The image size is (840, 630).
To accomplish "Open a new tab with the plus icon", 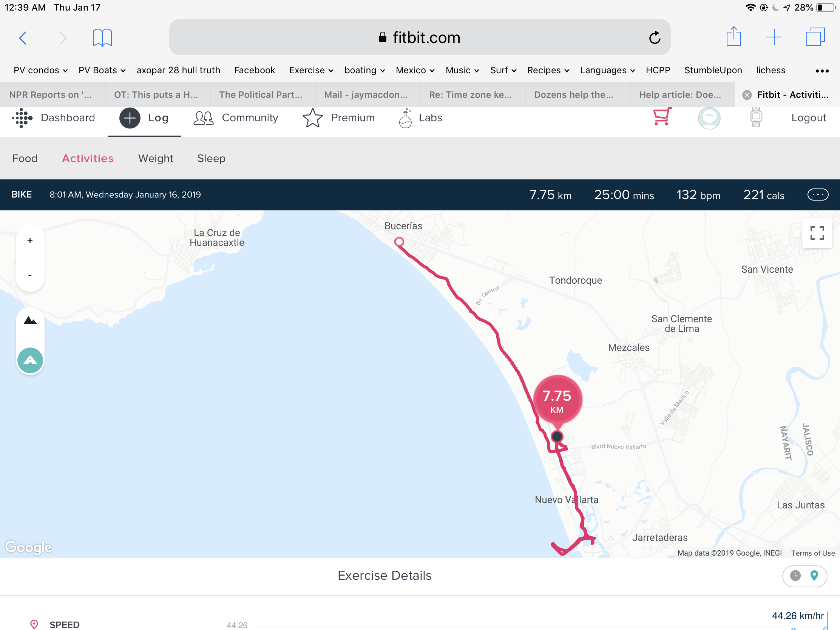I will [774, 37].
